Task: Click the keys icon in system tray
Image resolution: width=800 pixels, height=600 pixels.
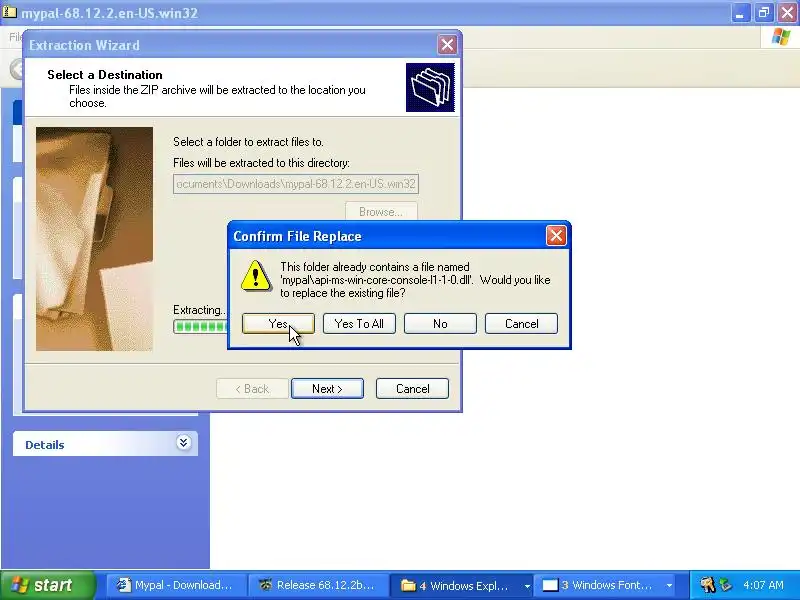Action: point(707,585)
